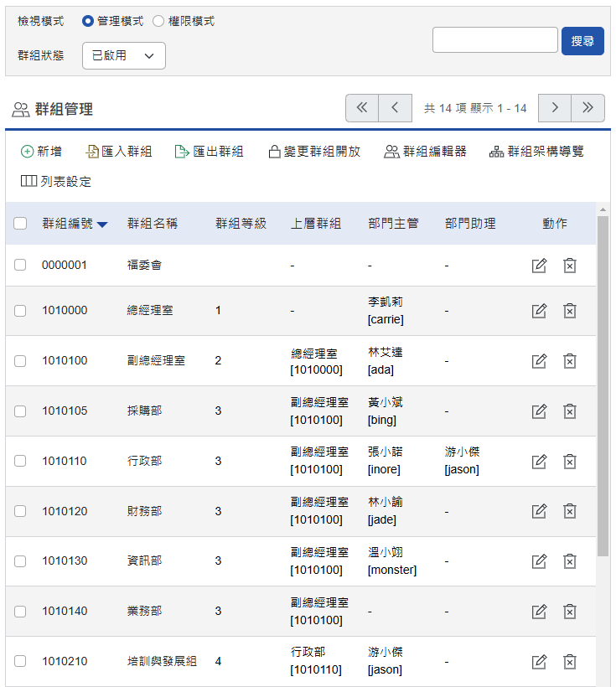
Task: Open the 群組編輯器 group editor
Action: click(391, 152)
